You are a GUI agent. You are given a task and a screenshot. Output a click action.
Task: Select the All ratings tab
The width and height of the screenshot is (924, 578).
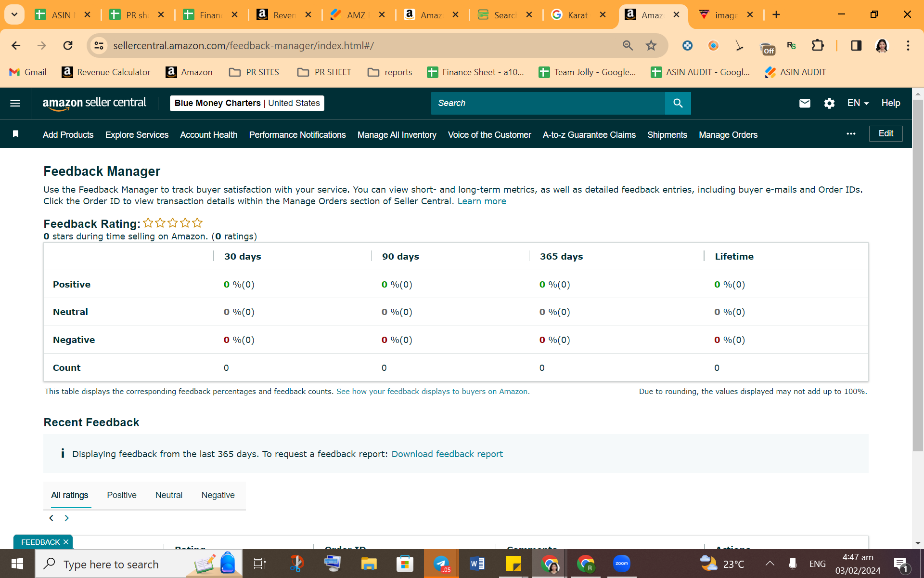70,495
